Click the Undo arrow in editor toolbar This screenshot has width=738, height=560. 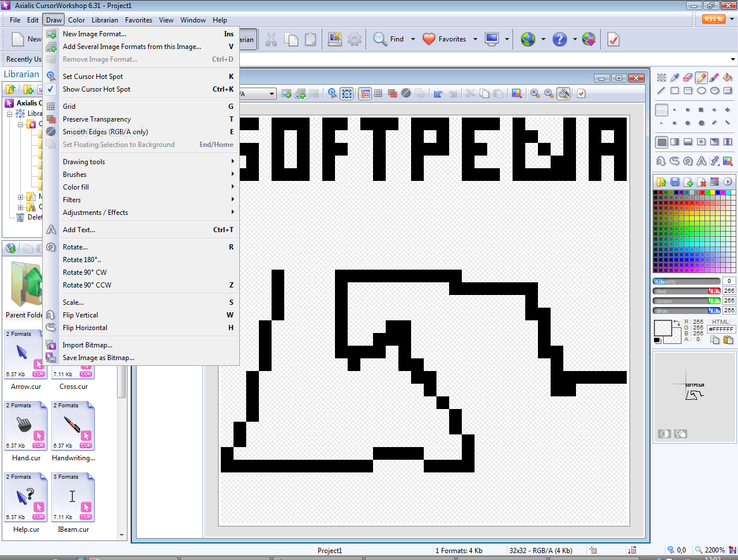click(x=438, y=93)
